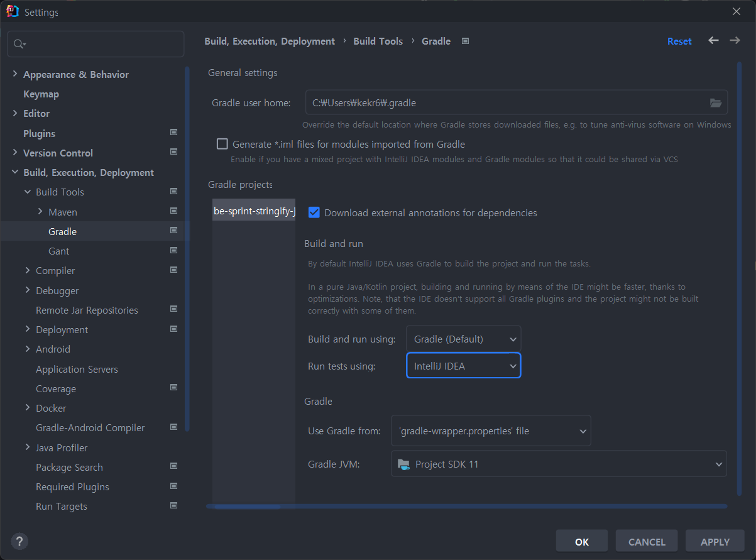
Task: Click Build Tools breadcrumb
Action: (x=378, y=41)
